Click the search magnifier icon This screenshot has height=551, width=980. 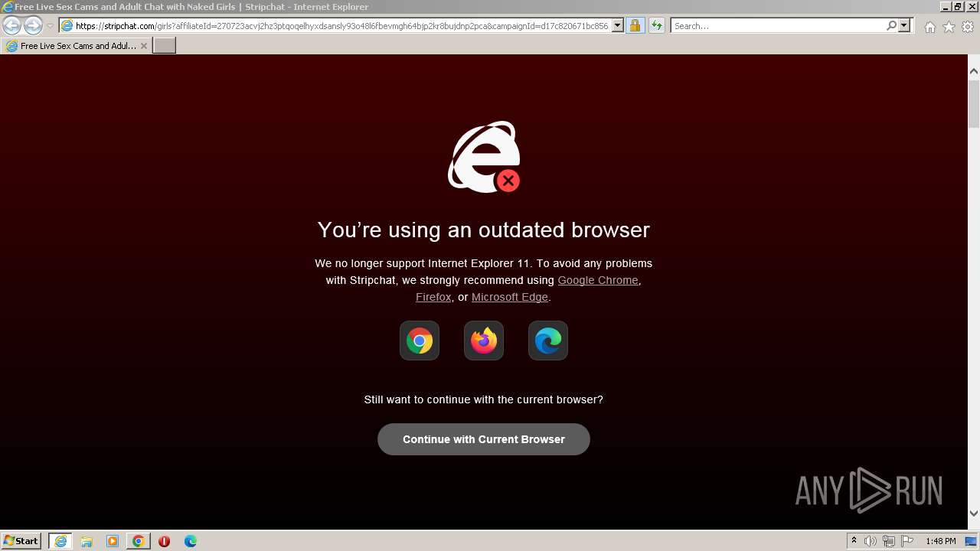[891, 25]
